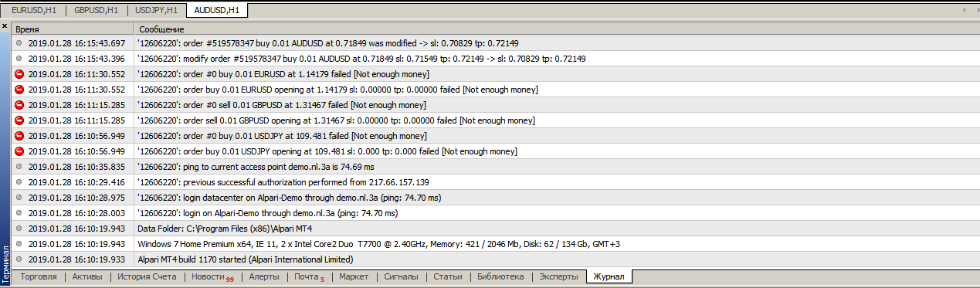Viewport: 980px width, 288px height.
Task: Open the Библиотека tab
Action: tap(500, 276)
